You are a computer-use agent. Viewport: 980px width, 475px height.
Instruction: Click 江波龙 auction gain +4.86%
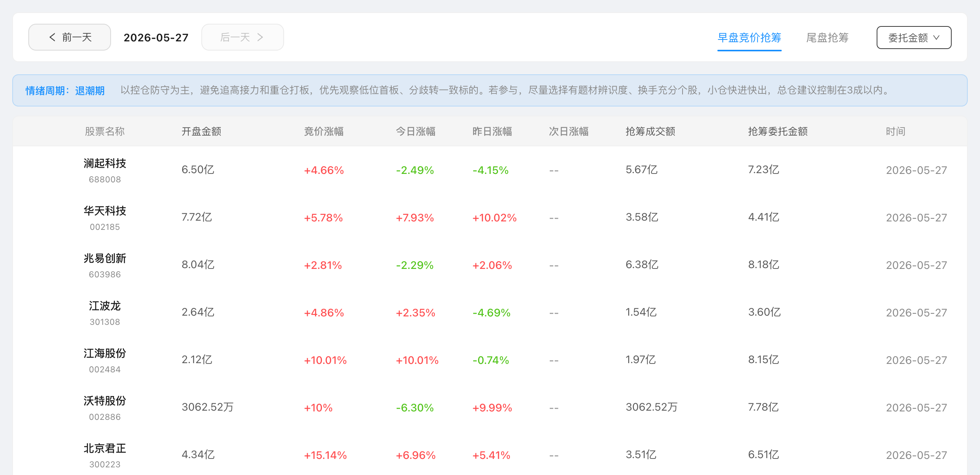tap(324, 313)
